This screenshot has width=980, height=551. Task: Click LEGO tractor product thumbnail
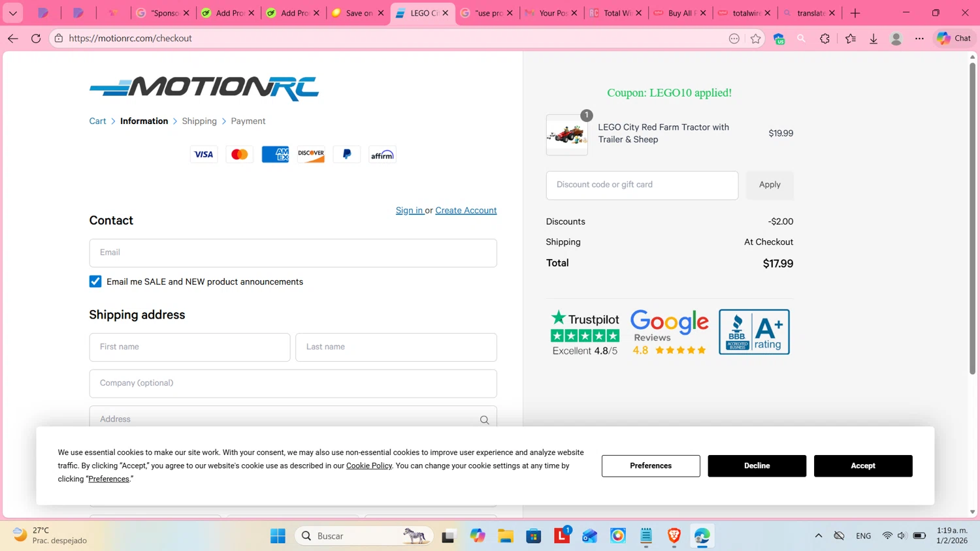tap(566, 135)
